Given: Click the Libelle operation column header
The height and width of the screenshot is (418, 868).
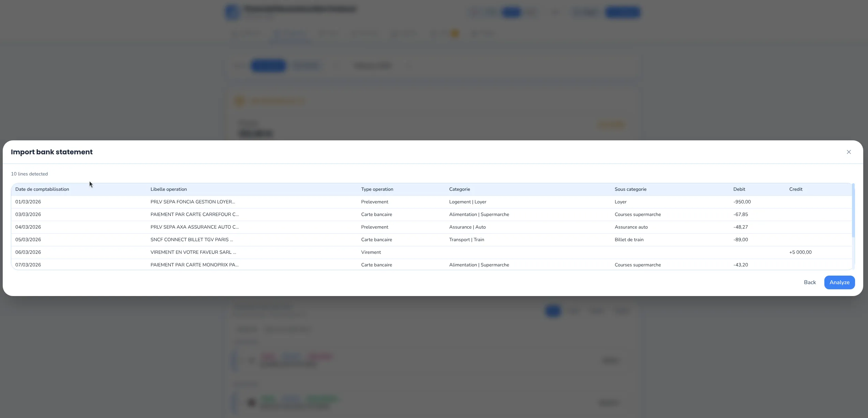Looking at the screenshot, I should [x=168, y=189].
